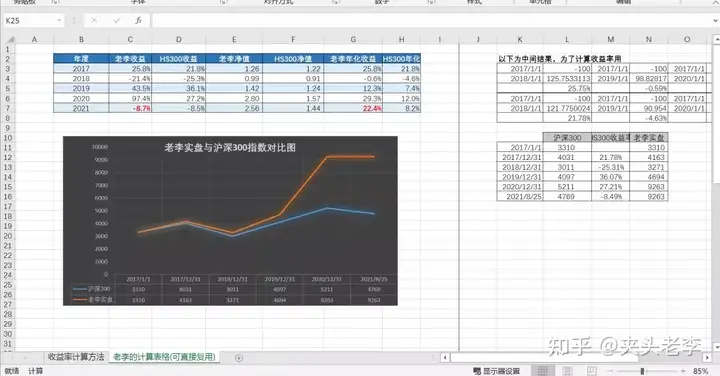
Task: Click the horizontal scrollbar track
Action: (x=576, y=357)
